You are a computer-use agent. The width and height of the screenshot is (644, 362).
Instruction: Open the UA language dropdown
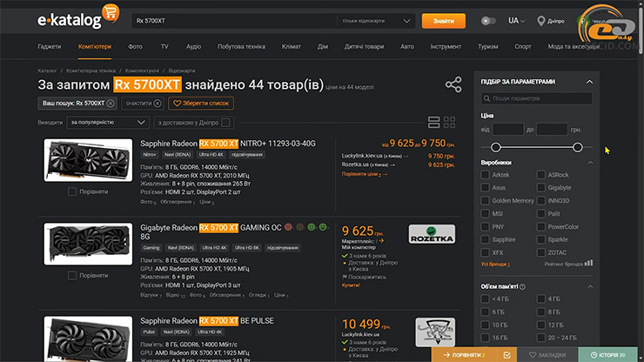point(518,20)
